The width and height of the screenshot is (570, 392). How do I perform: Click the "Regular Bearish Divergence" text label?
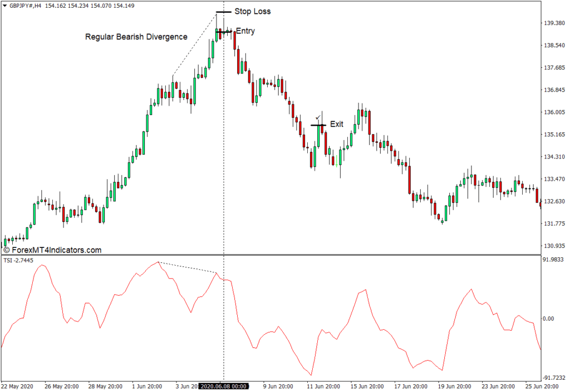pyautogui.click(x=136, y=37)
